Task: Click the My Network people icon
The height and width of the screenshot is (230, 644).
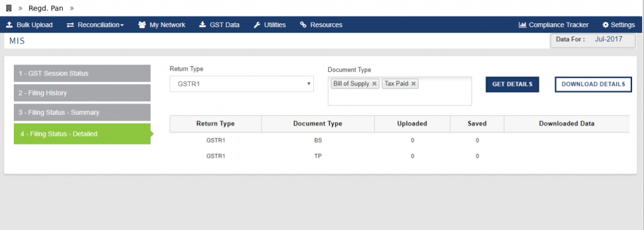Action: tap(142, 25)
